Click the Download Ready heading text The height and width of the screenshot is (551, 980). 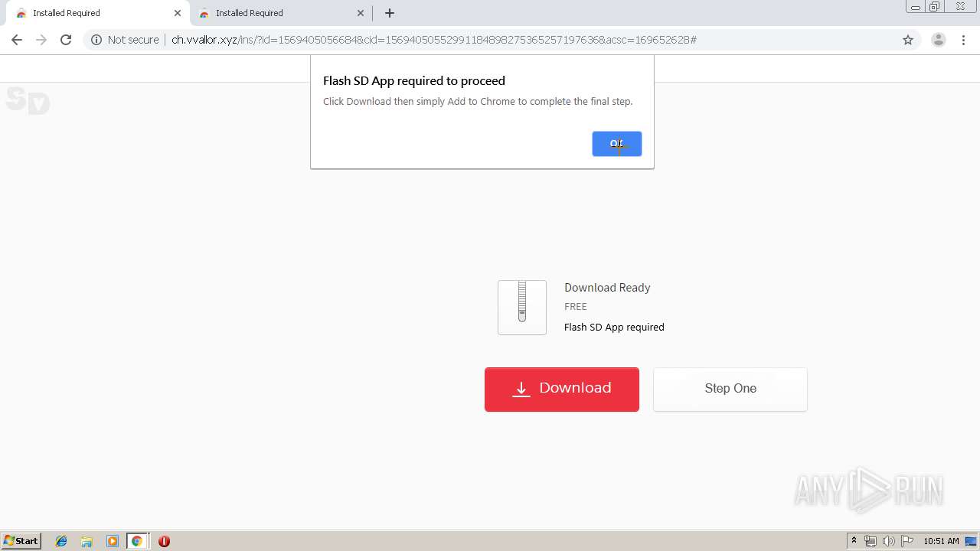click(x=607, y=288)
